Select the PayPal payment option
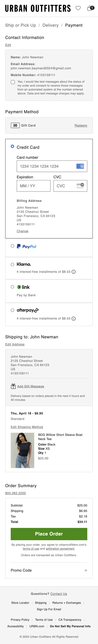 tap(12, 246)
